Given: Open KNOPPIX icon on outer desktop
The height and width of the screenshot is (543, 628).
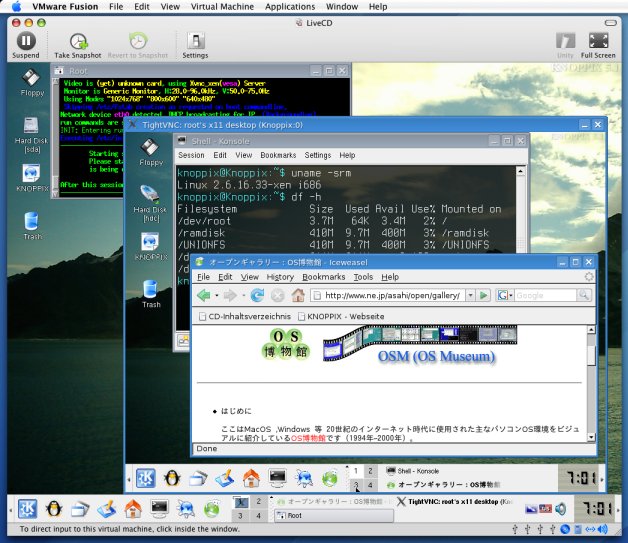Looking at the screenshot, I should pos(32,178).
